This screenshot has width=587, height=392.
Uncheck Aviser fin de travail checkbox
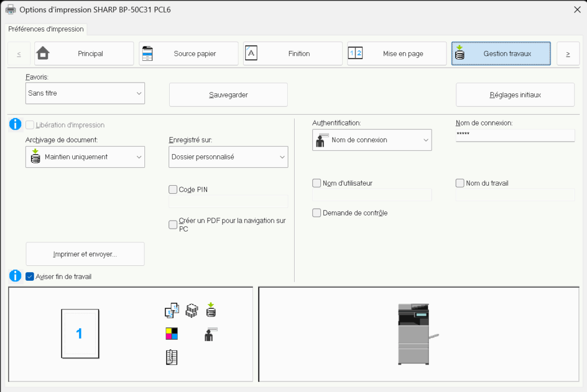tap(30, 277)
